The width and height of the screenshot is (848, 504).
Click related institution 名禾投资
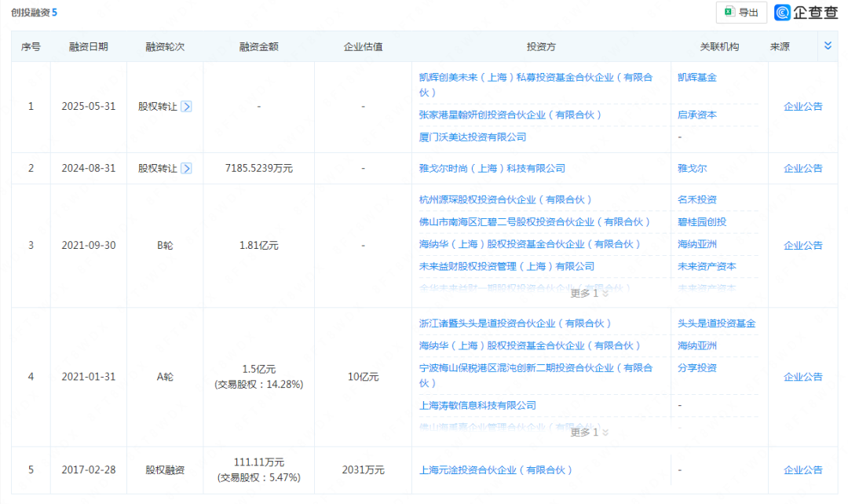tap(696, 199)
